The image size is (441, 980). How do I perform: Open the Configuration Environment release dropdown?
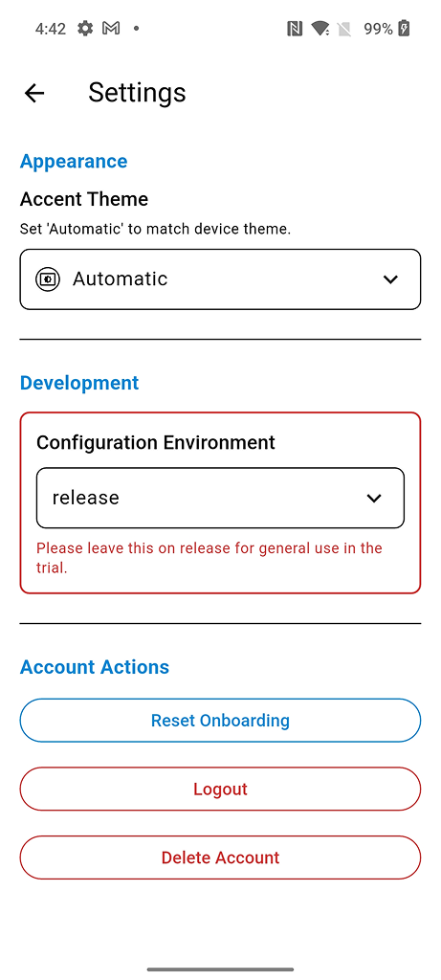tap(220, 498)
